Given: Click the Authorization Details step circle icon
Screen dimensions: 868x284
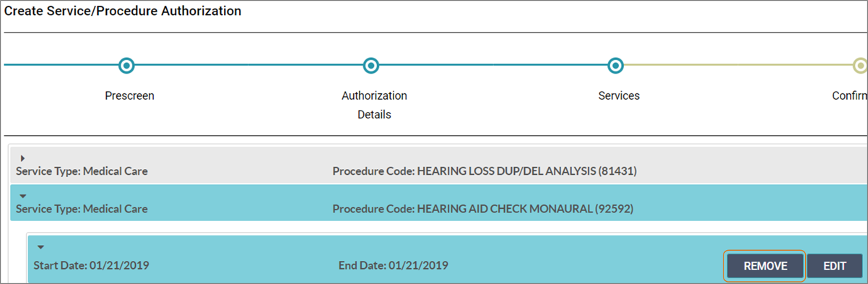Looking at the screenshot, I should (x=370, y=66).
